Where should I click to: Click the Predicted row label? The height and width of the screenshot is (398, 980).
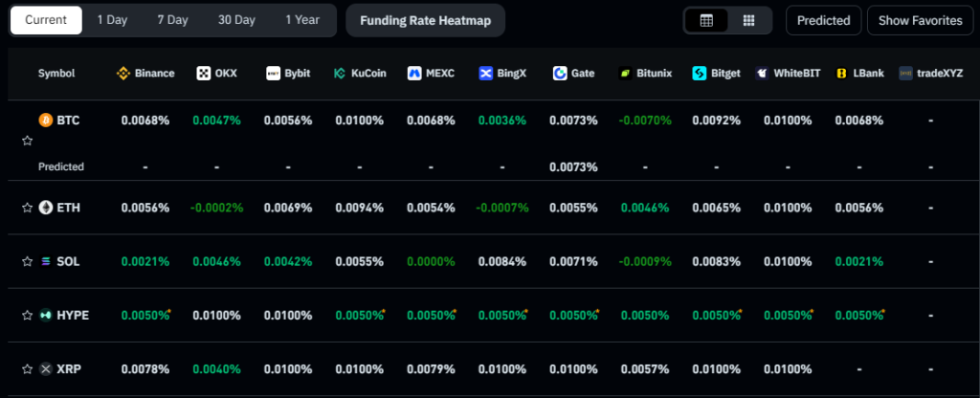point(60,166)
